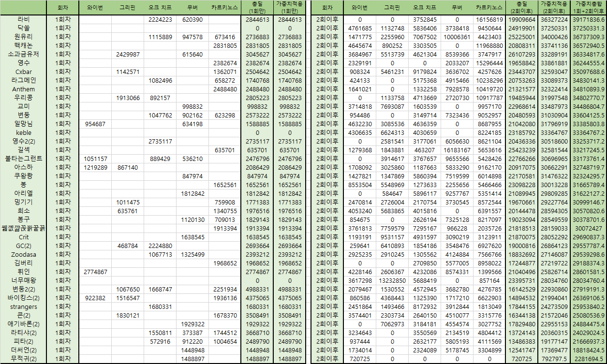The height and width of the screenshot is (364, 607).
Task: Click the Crit name cell
Action: (24, 237)
